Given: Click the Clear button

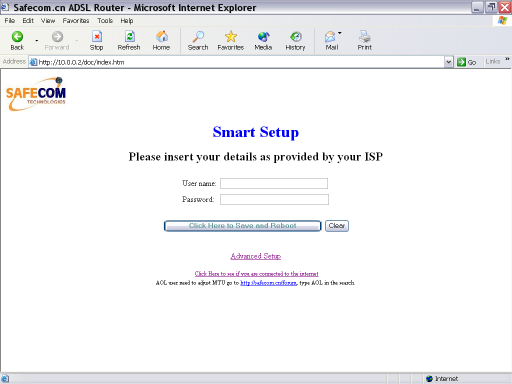Looking at the screenshot, I should 337,226.
